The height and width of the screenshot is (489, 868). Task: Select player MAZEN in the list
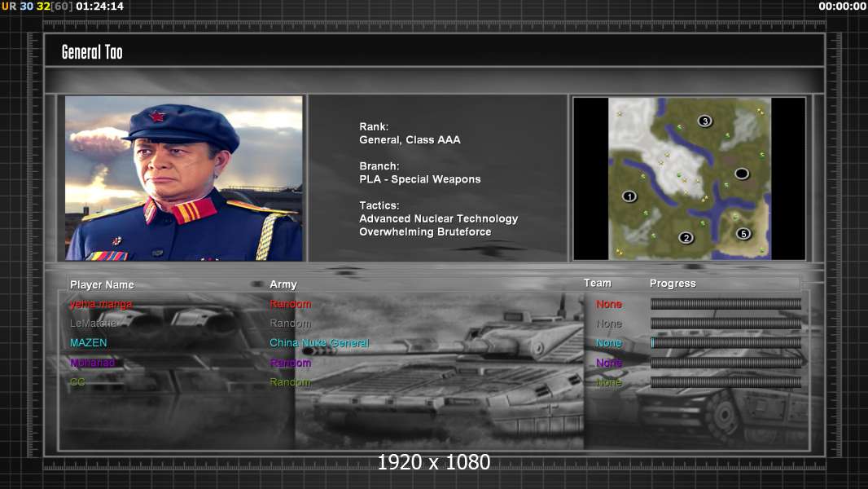[88, 343]
